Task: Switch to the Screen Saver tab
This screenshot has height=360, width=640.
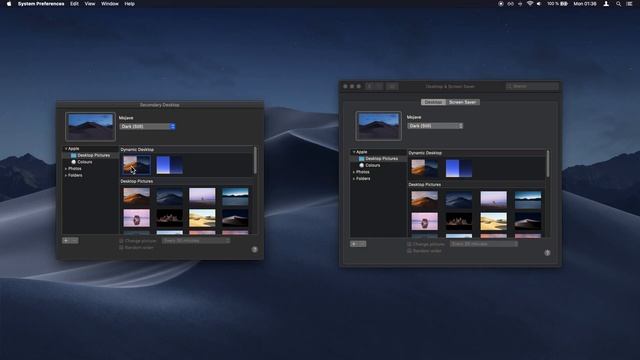Action: pos(462,102)
